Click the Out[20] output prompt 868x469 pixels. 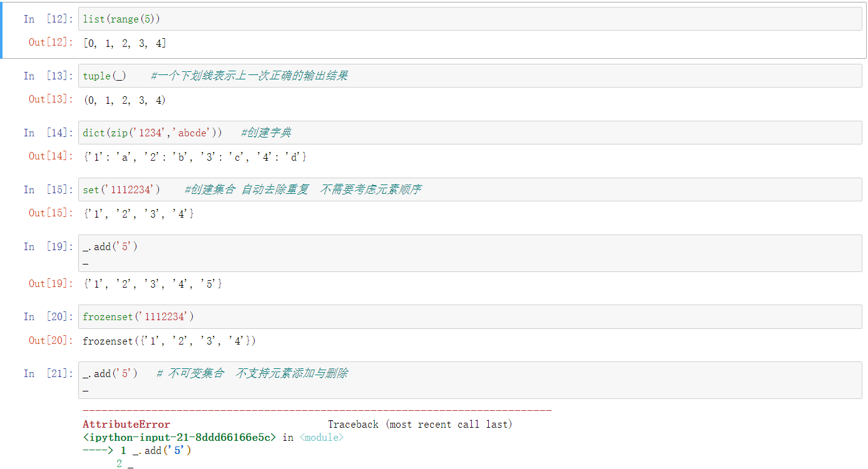click(x=51, y=341)
